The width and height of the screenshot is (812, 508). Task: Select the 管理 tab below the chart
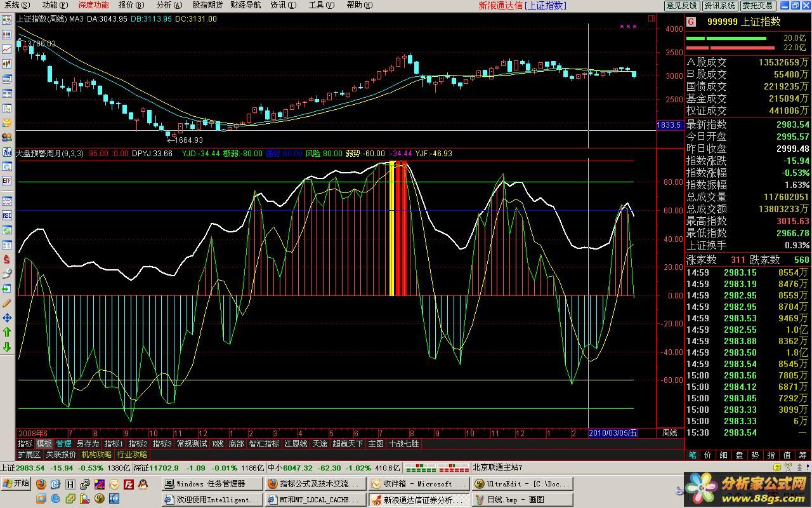point(63,444)
